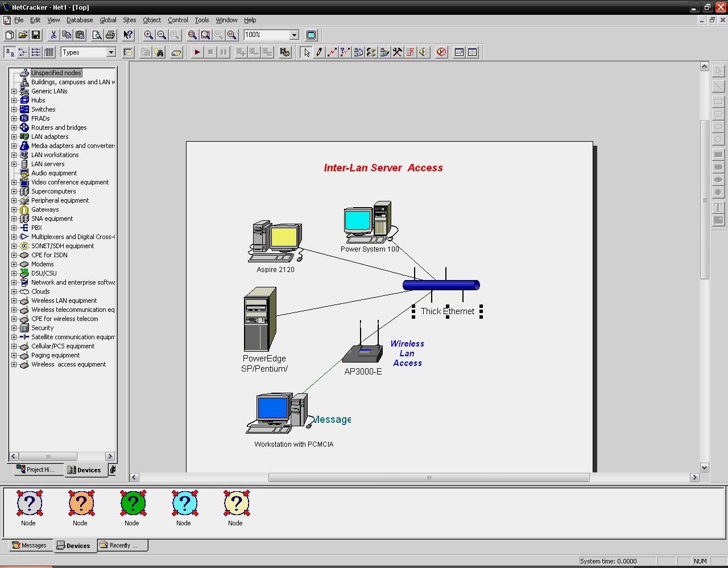Copy the selected object
This screenshot has height=568, width=728.
coord(67,35)
